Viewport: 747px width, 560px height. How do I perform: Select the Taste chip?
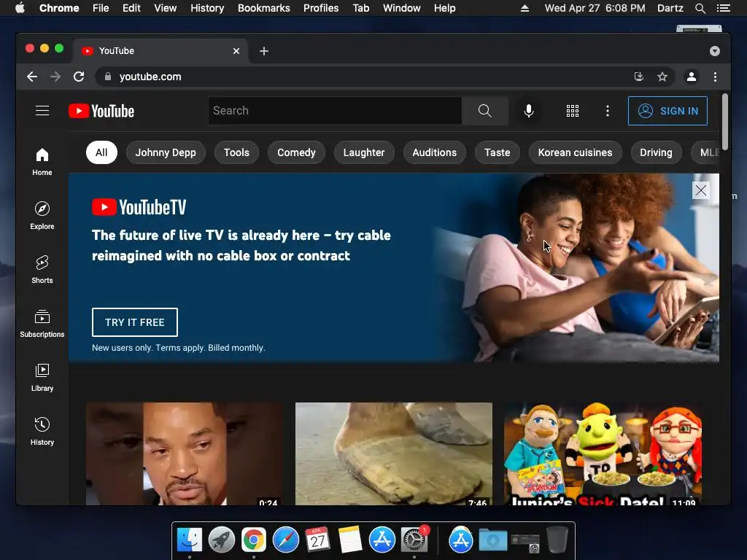498,152
